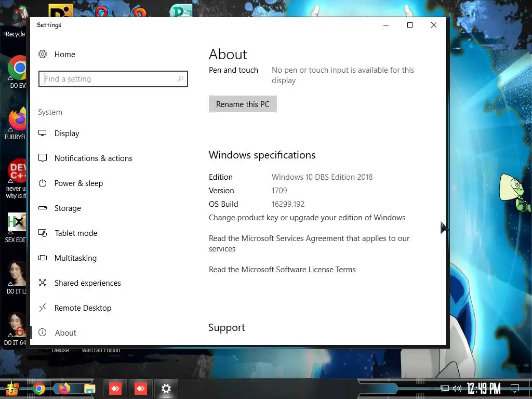This screenshot has height=399, width=532.
Task: Open the network tray icon
Action: pos(445,389)
